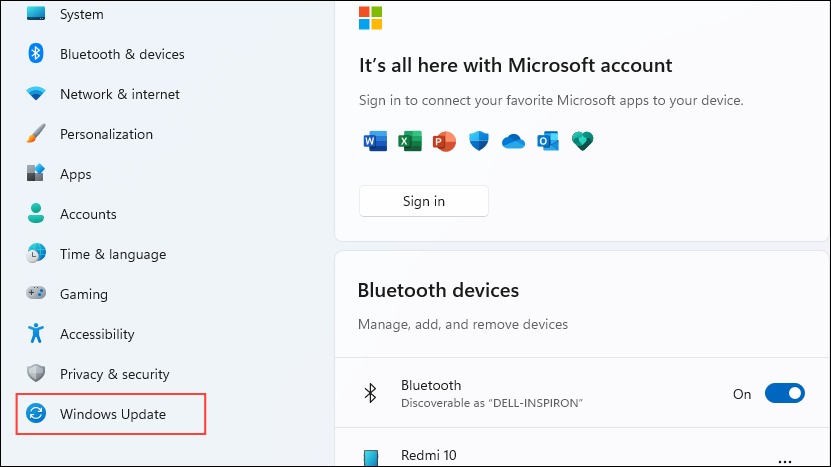Click the game controller icon for Gaming
Viewport: 831px width, 467px height.
(36, 293)
